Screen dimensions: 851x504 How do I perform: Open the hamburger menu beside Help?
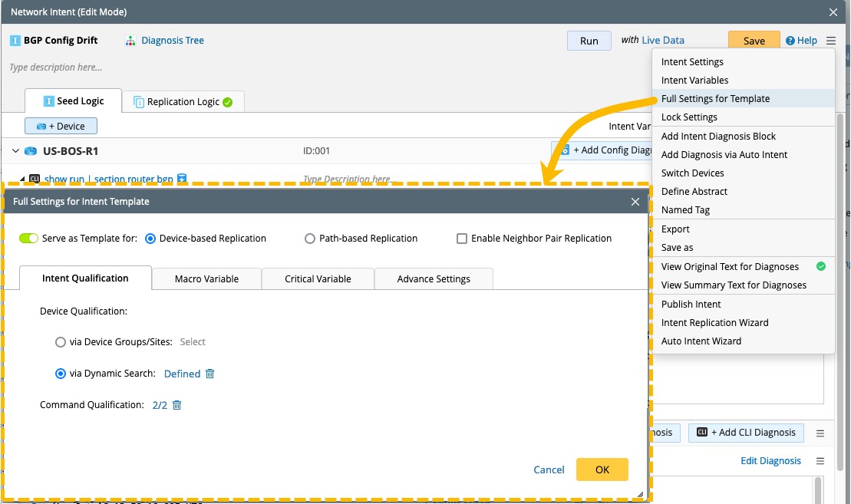click(832, 41)
